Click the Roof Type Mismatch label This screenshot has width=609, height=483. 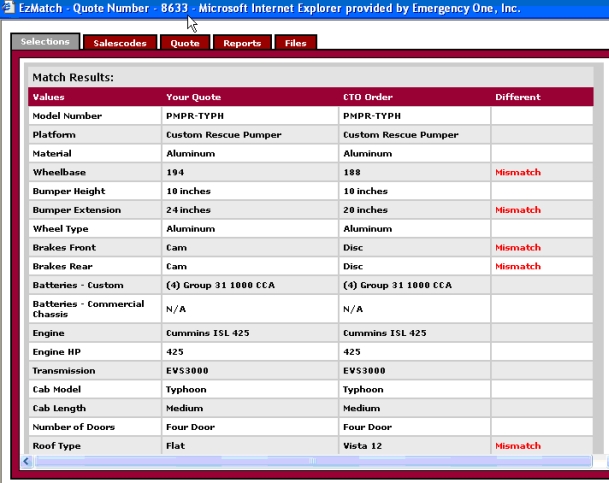518,446
